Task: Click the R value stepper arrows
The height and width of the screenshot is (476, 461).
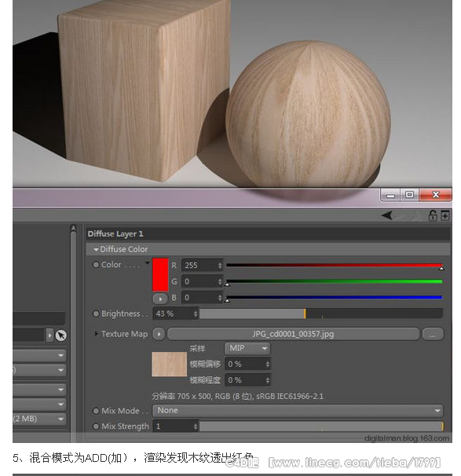Action: (x=220, y=265)
